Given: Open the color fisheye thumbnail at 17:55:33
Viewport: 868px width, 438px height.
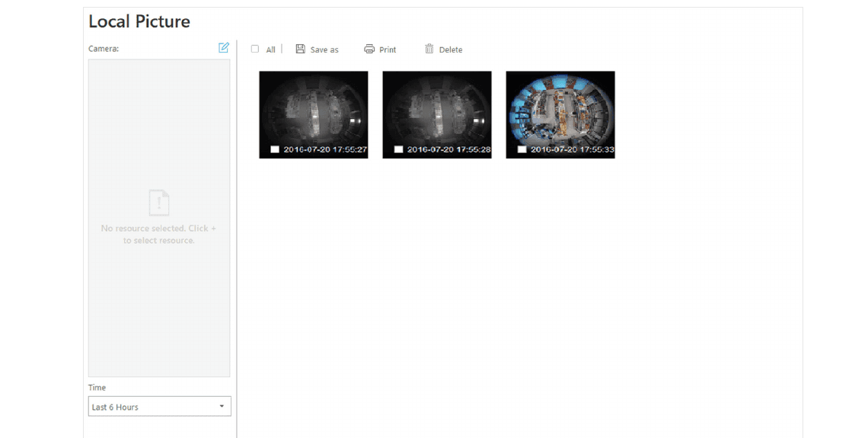Looking at the screenshot, I should tap(560, 114).
